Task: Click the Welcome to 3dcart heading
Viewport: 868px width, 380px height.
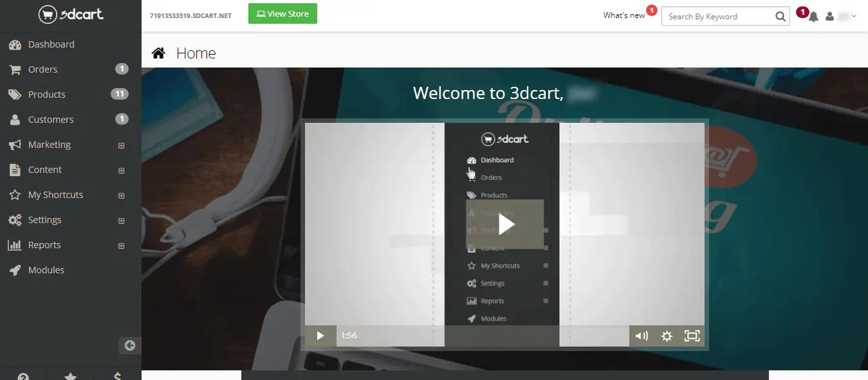Action: pyautogui.click(x=504, y=93)
